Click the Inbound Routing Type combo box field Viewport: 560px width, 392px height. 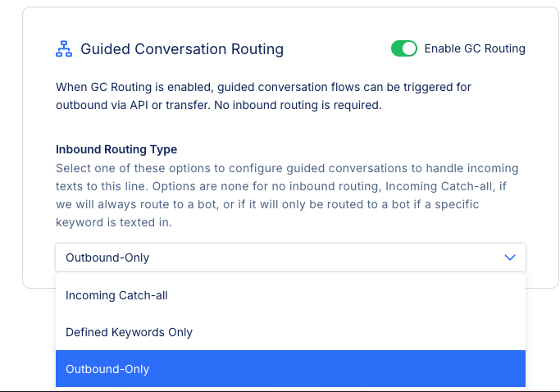click(x=290, y=258)
